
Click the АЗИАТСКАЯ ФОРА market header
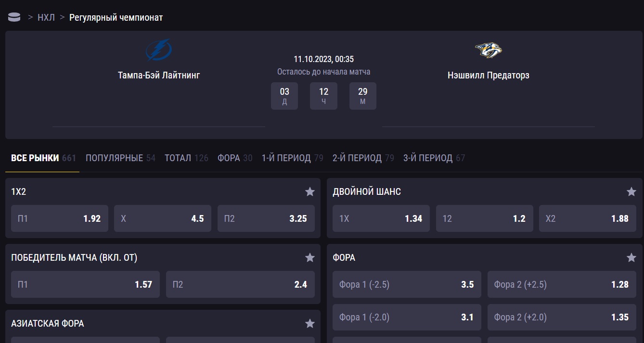48,323
